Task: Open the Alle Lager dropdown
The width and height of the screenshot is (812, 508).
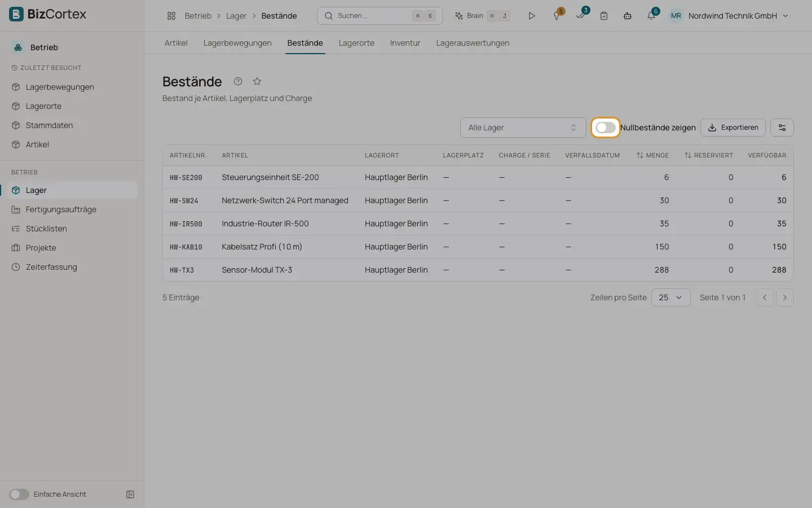Action: [523, 128]
